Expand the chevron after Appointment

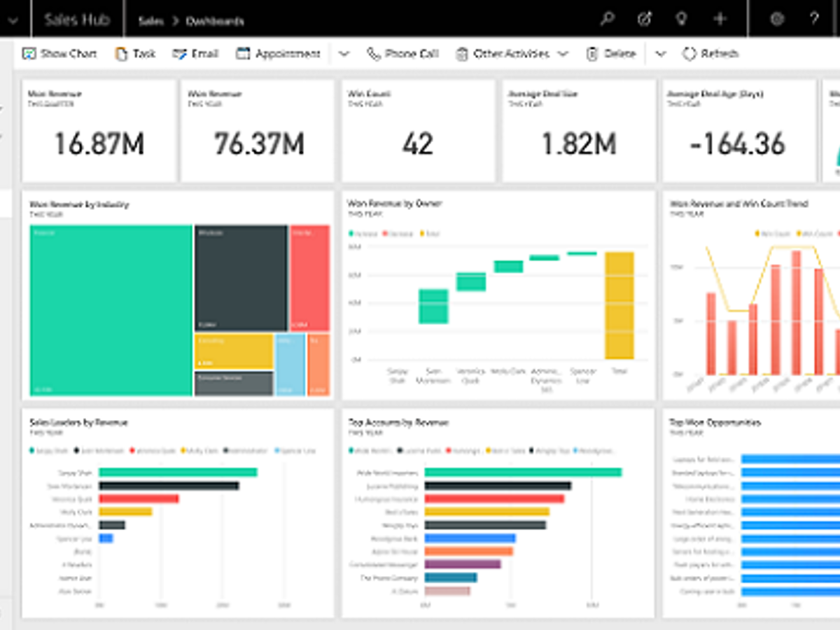click(x=344, y=54)
